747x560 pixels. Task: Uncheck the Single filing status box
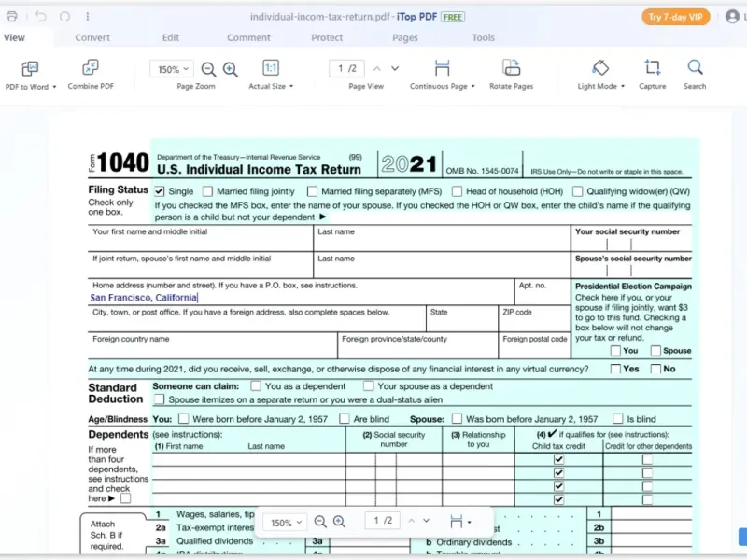click(x=159, y=191)
